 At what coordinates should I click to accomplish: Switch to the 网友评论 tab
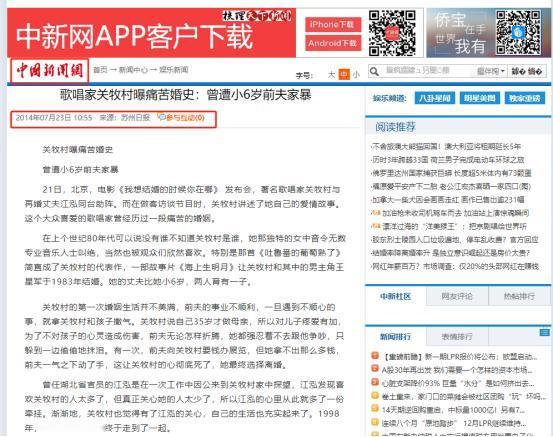(457, 296)
